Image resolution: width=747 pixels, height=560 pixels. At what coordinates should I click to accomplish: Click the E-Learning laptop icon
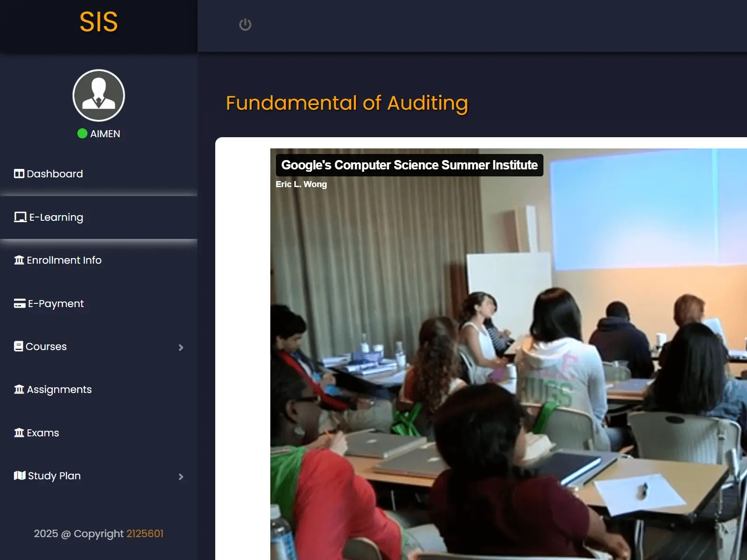21,217
